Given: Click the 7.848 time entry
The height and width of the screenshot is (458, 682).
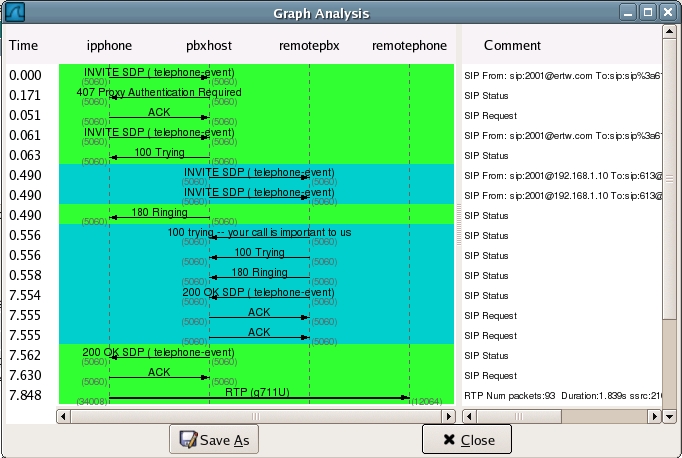Looking at the screenshot, I should tap(25, 395).
